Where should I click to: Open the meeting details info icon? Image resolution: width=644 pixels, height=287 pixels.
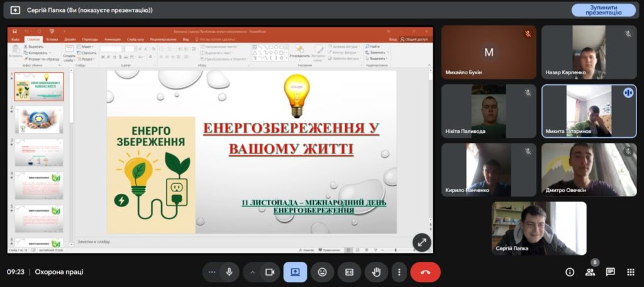[x=570, y=272]
